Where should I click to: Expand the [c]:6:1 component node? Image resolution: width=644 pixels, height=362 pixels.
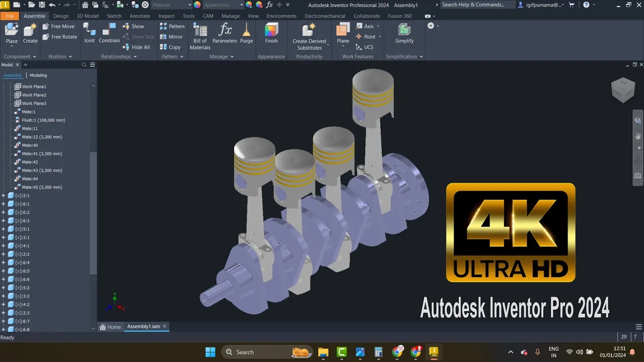pos(4,204)
